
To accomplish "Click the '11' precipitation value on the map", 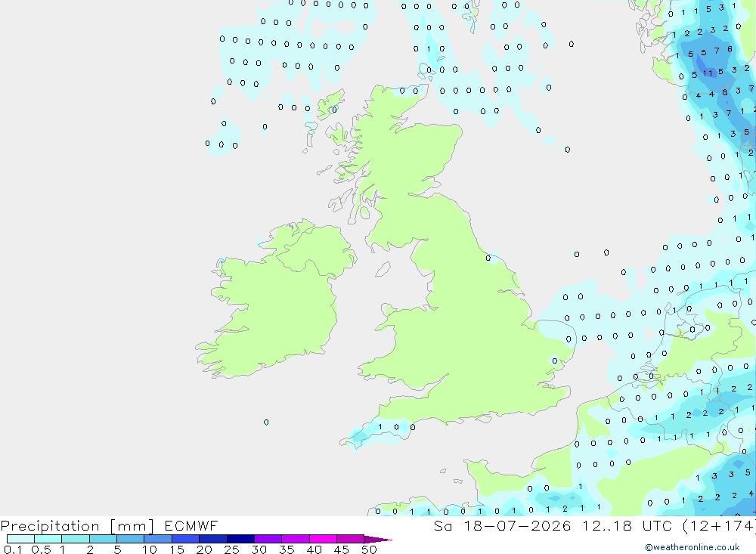I will point(708,73).
